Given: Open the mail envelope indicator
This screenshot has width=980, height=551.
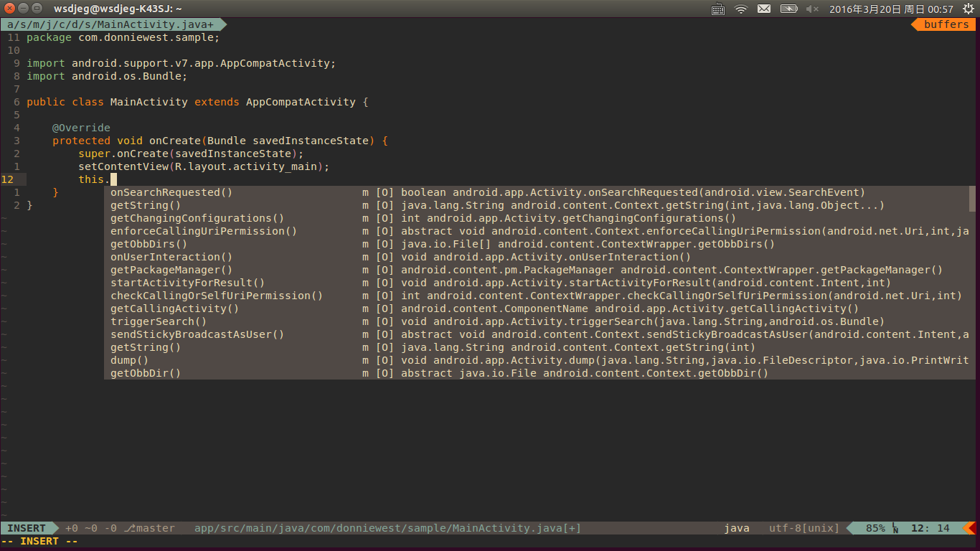Looking at the screenshot, I should pyautogui.click(x=764, y=9).
